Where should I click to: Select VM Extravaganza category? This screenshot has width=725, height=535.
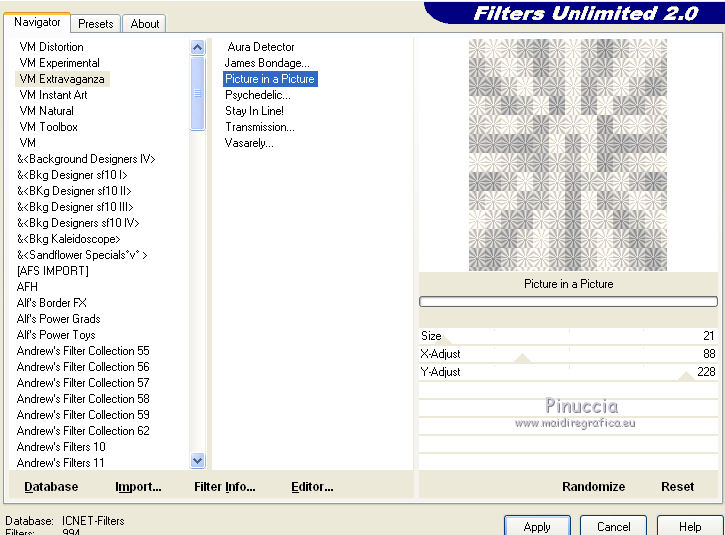[62, 79]
